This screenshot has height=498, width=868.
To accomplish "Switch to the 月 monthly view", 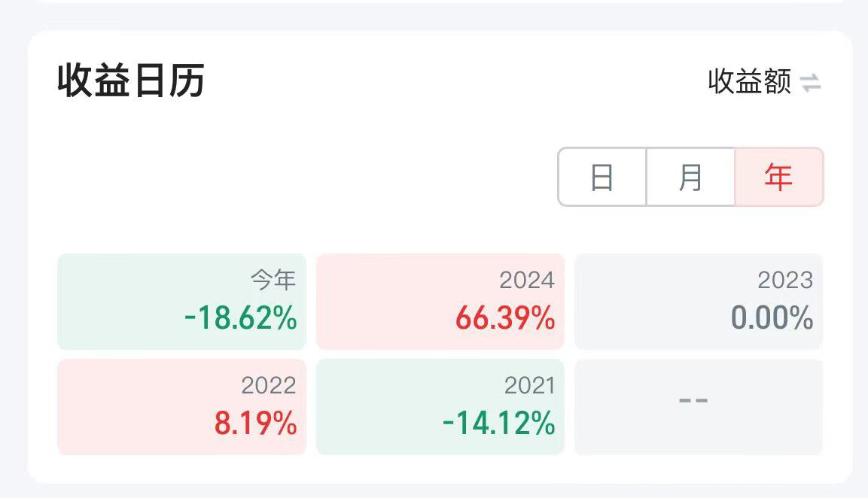I will pos(690,177).
